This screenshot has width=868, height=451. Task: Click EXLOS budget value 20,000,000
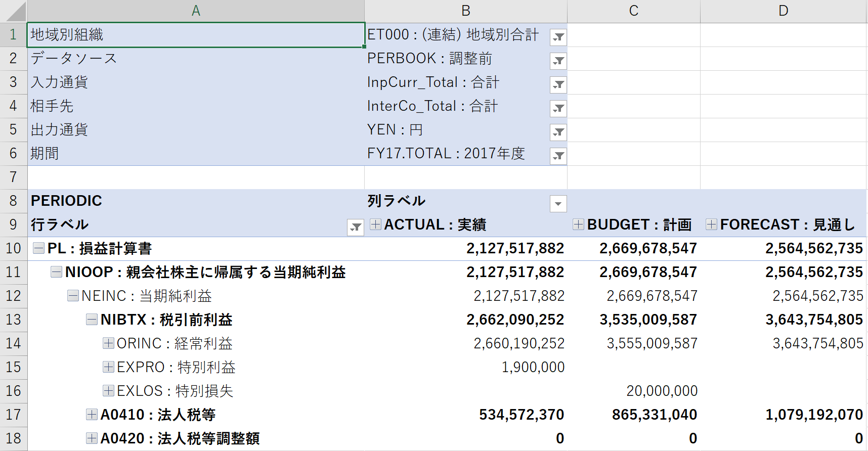662,391
